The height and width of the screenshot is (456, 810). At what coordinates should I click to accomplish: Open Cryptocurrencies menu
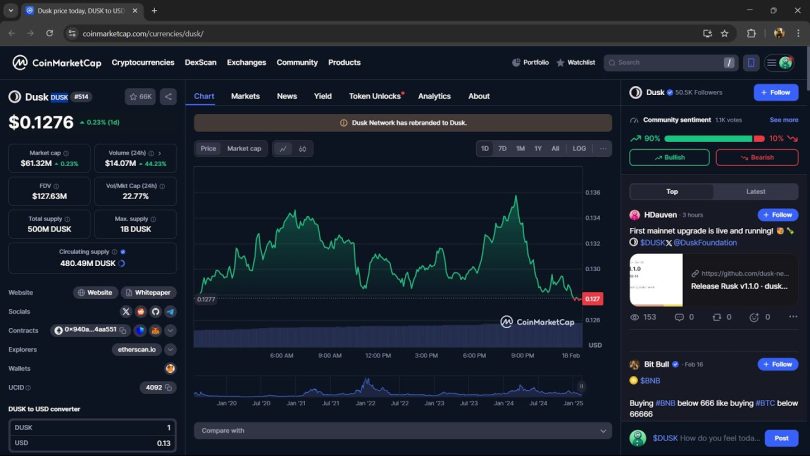tap(143, 62)
